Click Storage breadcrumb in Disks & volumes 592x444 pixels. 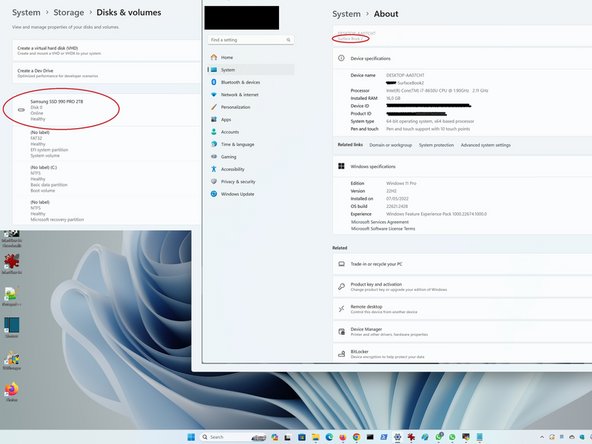point(69,12)
